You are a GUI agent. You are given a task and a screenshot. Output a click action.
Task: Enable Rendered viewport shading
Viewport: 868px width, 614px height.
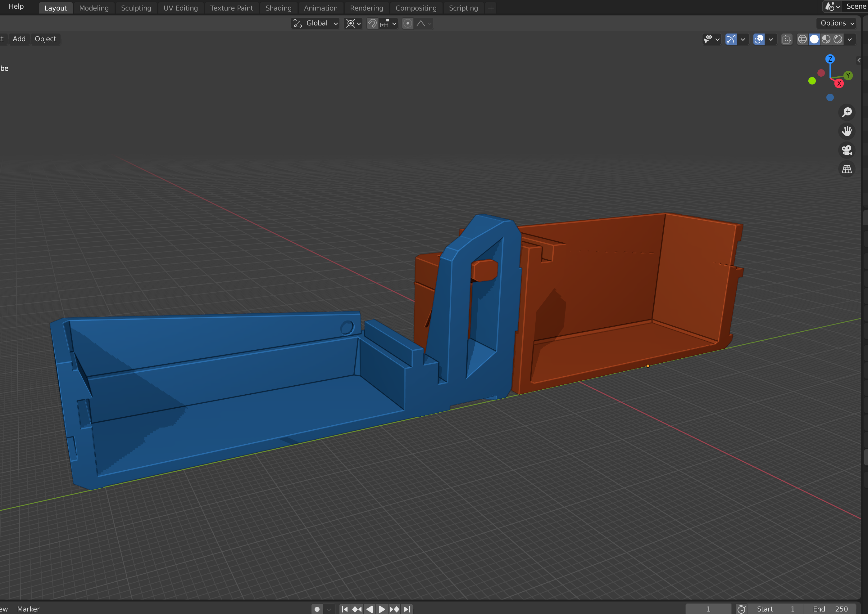point(837,39)
